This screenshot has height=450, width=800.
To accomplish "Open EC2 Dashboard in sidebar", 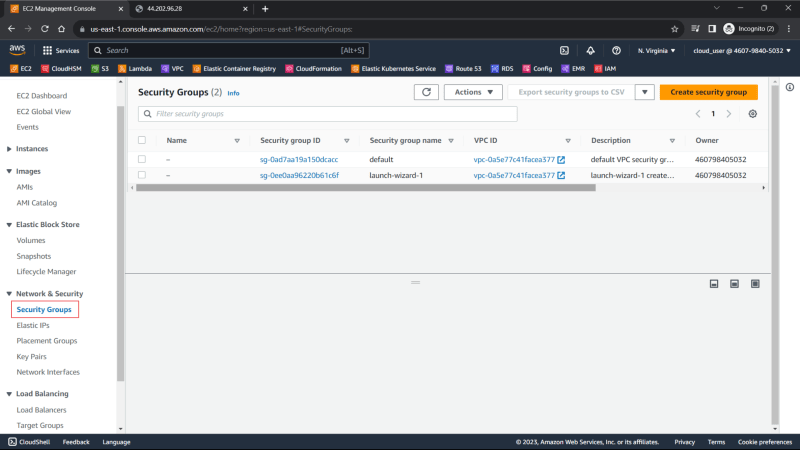I will click(42, 96).
